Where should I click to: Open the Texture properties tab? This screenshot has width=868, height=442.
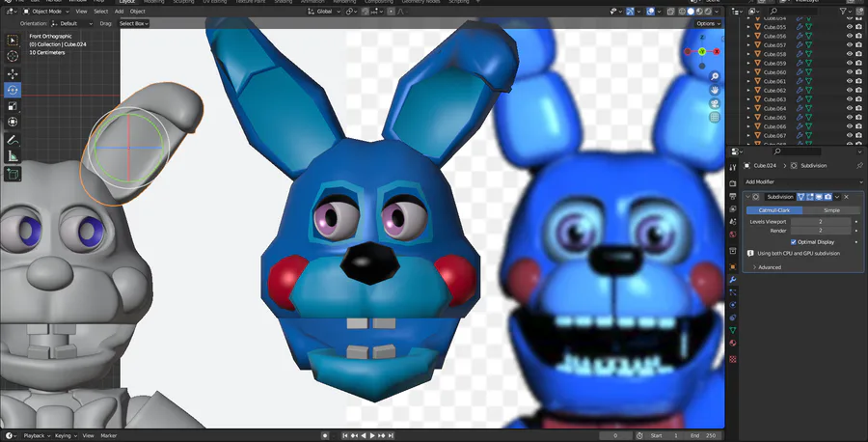click(x=733, y=359)
